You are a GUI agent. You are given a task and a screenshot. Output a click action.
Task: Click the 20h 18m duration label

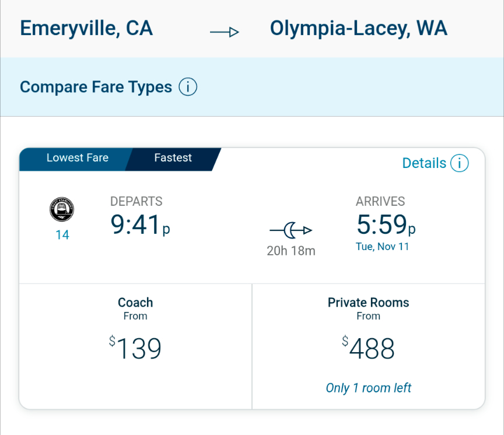pos(290,251)
